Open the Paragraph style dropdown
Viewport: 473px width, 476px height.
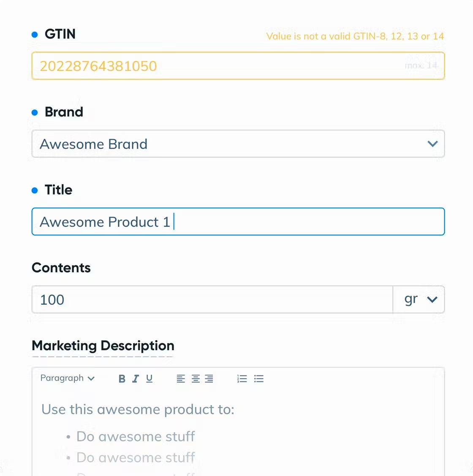point(68,378)
